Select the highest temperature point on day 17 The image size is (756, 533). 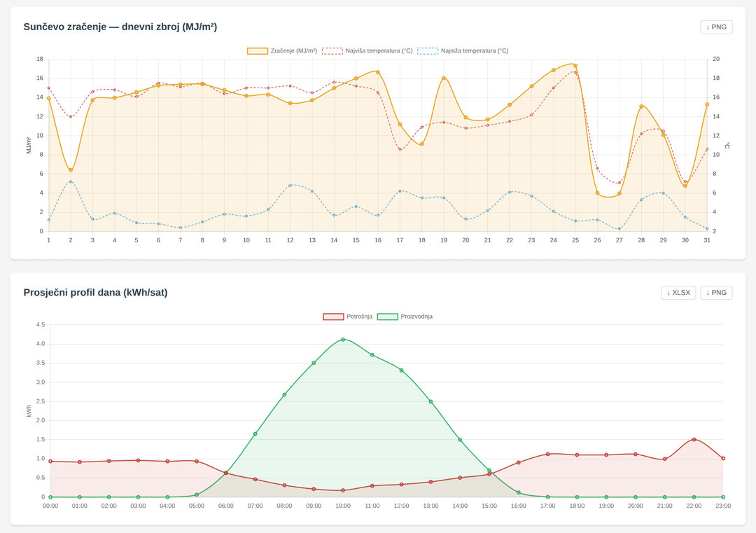(x=400, y=149)
